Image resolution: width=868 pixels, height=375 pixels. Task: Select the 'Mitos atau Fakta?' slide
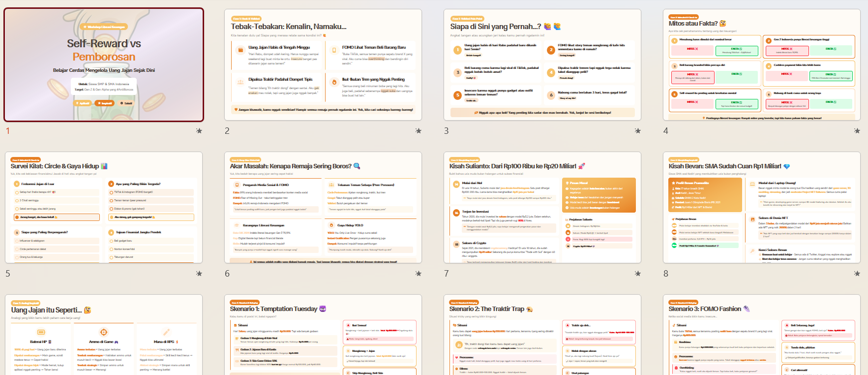pyautogui.click(x=762, y=64)
